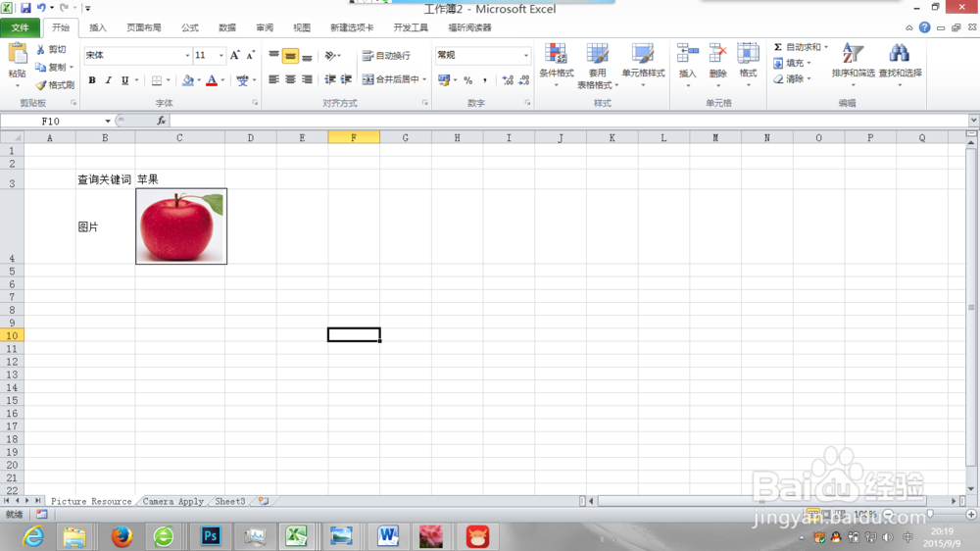The height and width of the screenshot is (551, 980).
Task: Click Delete cells (删除) icon
Action: (x=717, y=54)
